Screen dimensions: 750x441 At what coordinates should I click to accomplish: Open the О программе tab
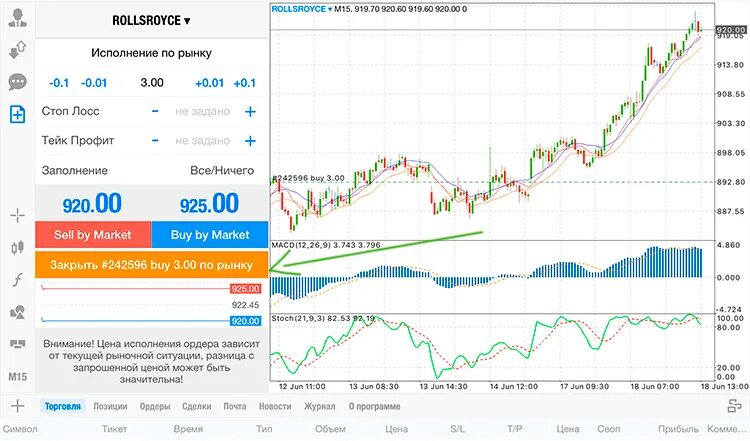(x=375, y=406)
